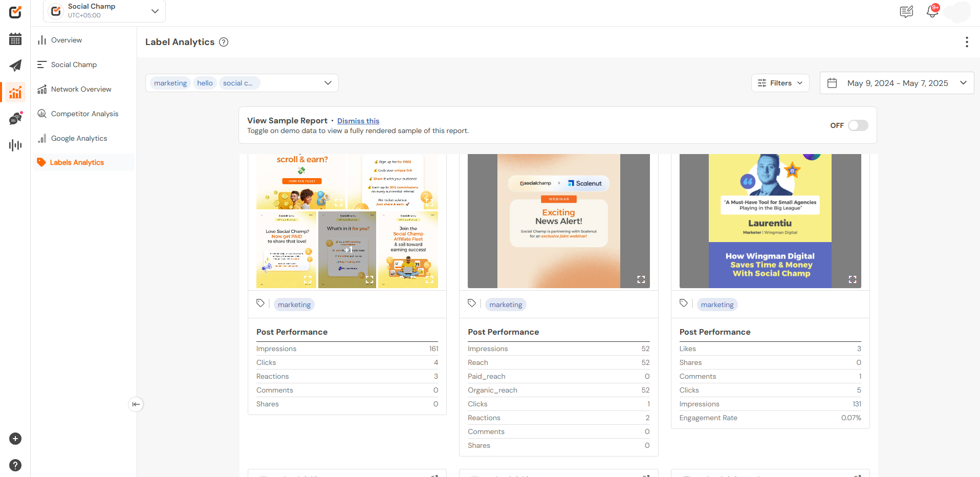This screenshot has height=477, width=980.
Task: Go to Overview in sidebar
Action: (x=67, y=40)
